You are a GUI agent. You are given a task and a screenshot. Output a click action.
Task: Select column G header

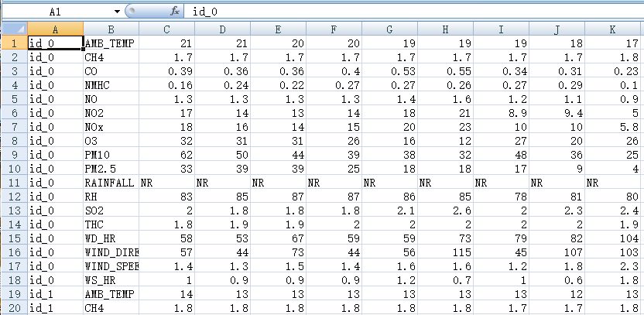(390, 29)
